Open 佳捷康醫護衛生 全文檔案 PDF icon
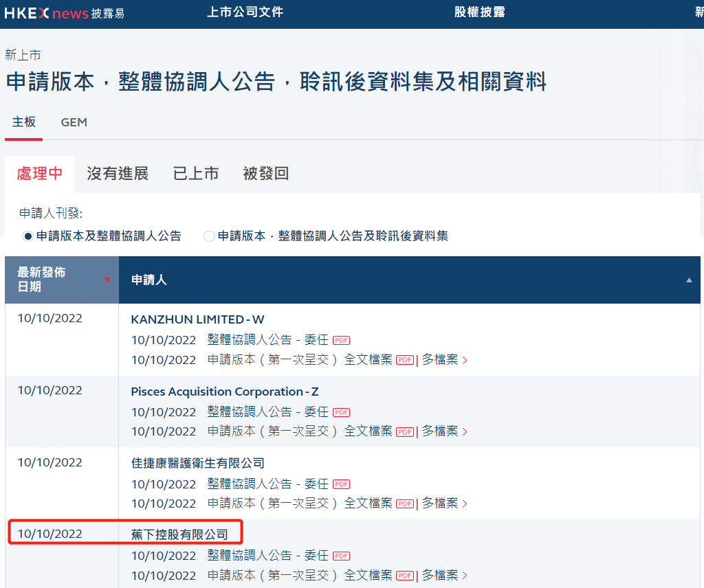The width and height of the screenshot is (704, 588). [404, 504]
